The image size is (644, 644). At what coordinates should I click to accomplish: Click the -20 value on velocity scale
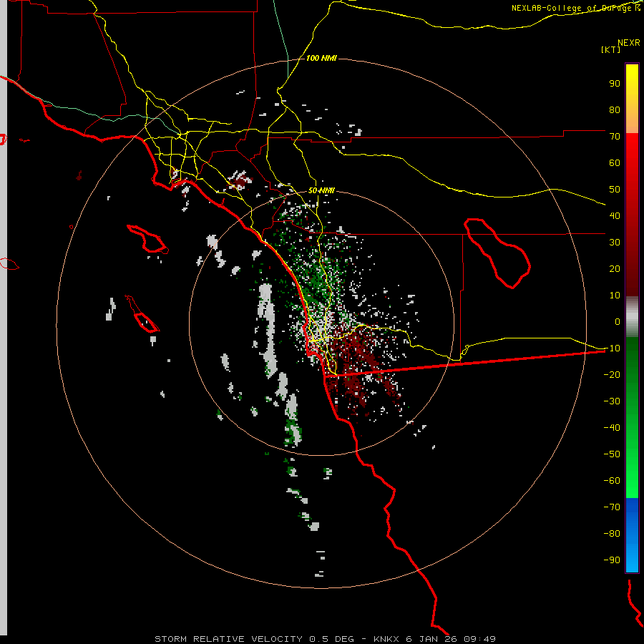(612, 374)
